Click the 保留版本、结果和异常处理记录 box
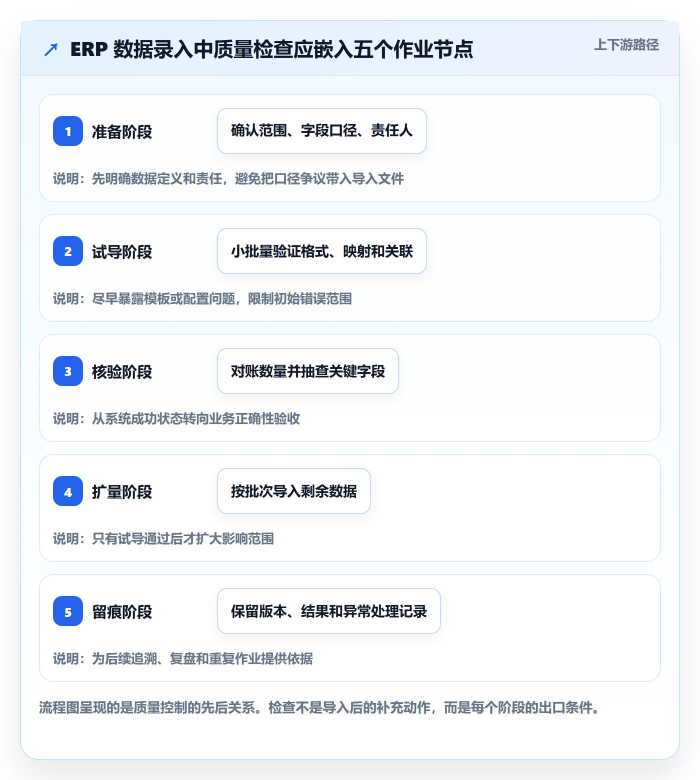This screenshot has height=780, width=700. 329,611
